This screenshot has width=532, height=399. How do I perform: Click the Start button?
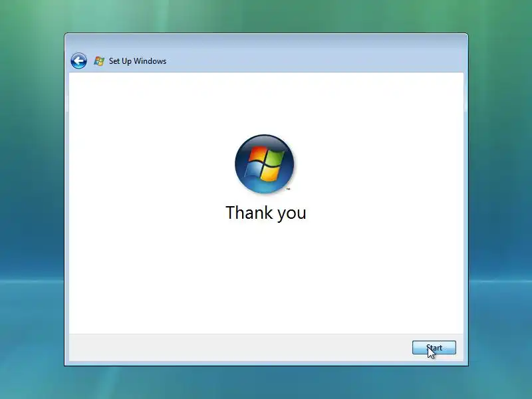click(434, 347)
